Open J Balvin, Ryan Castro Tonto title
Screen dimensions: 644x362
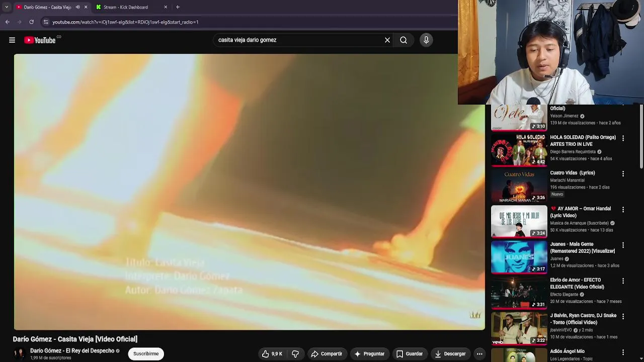point(583,319)
